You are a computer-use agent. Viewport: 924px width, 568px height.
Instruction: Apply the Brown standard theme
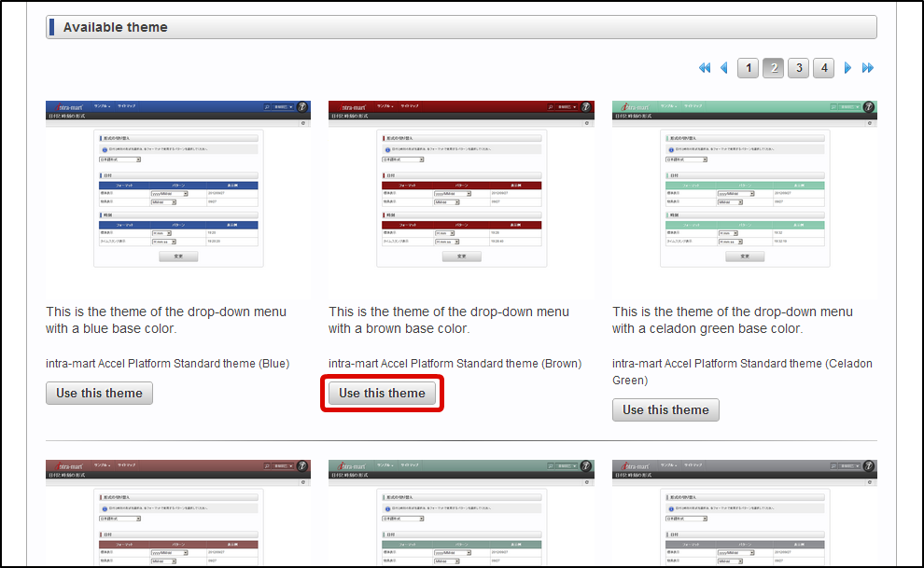pos(382,394)
